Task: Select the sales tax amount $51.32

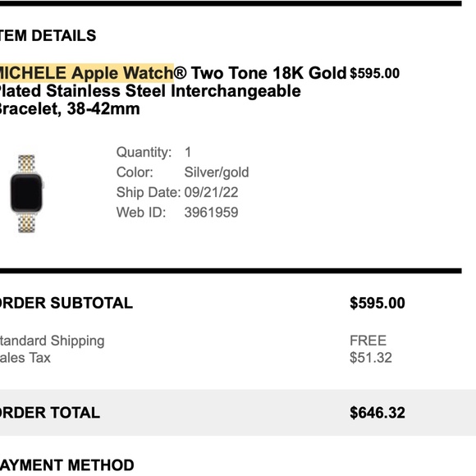Action: pos(371,358)
